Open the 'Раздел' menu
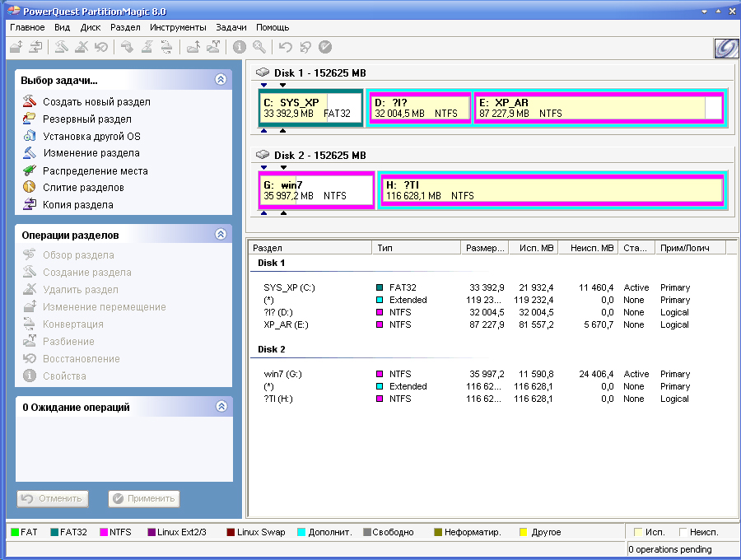741x560 pixels. point(125,27)
